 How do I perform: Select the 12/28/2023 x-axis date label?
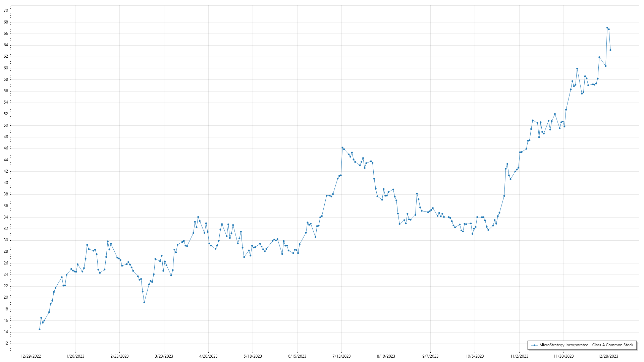click(608, 356)
